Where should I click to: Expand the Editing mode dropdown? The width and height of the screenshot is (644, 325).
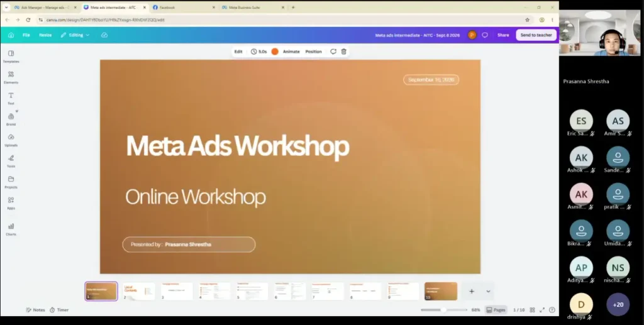[x=75, y=35]
